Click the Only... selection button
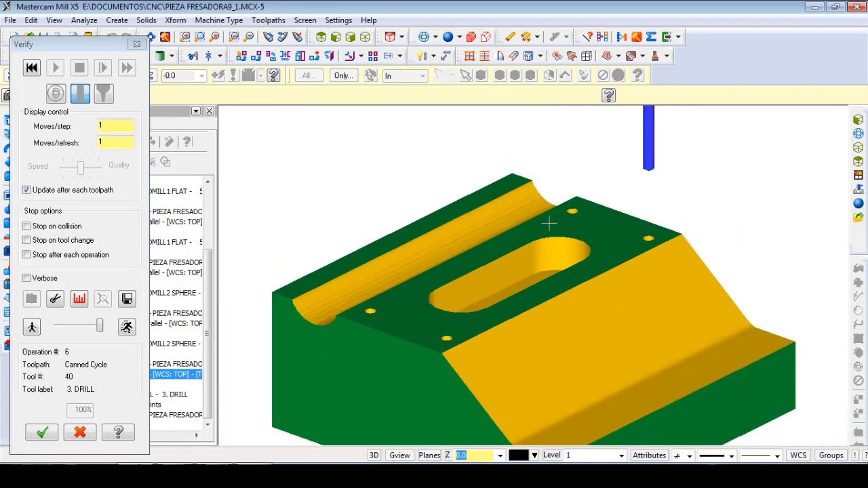868x488 pixels. click(344, 75)
